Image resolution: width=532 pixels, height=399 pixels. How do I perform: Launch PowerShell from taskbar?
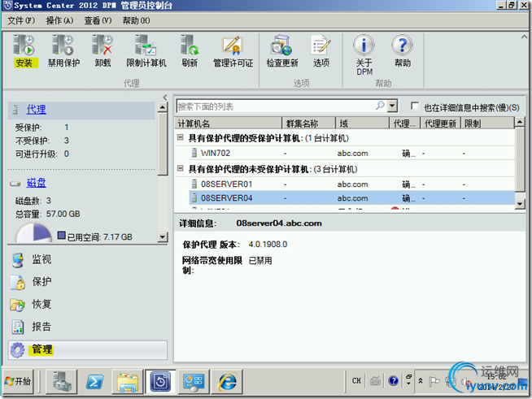point(94,382)
